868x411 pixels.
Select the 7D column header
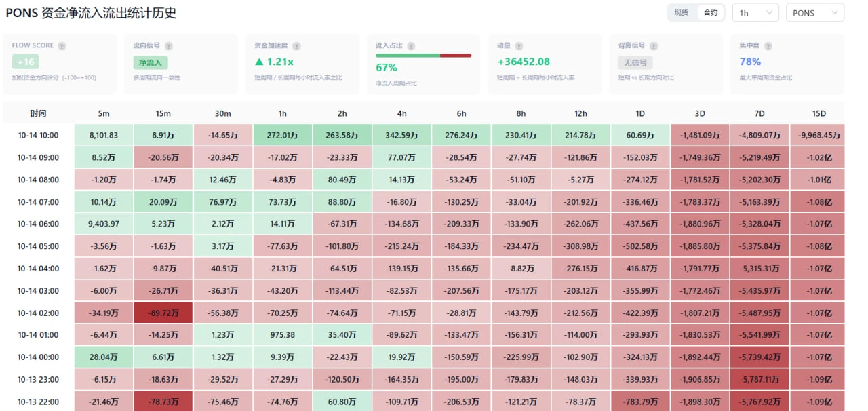(759, 113)
